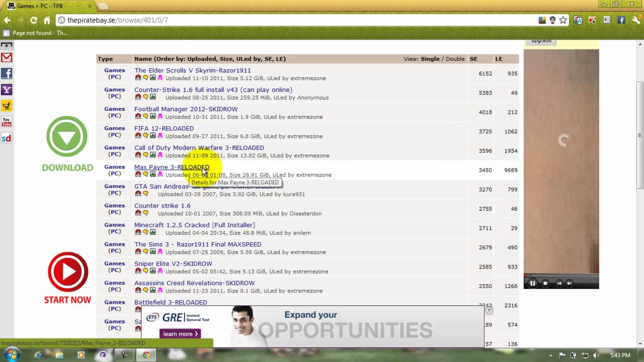Open The Sims 3 - Razor1911 torrent

198,244
